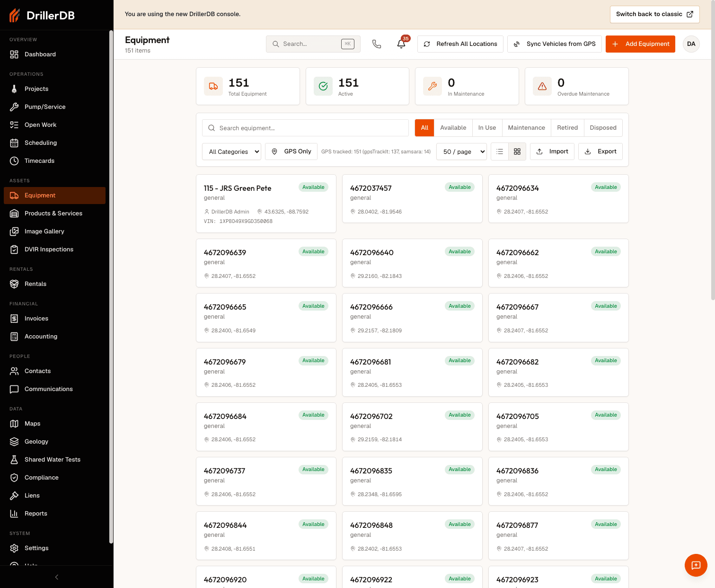715x588 pixels.
Task: Open Timecards page
Action: pos(54,161)
